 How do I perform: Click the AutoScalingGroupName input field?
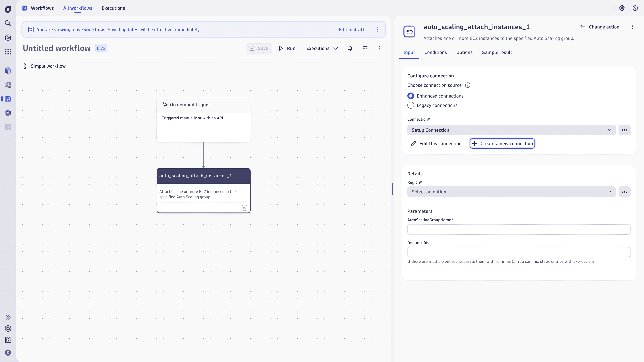click(x=519, y=229)
